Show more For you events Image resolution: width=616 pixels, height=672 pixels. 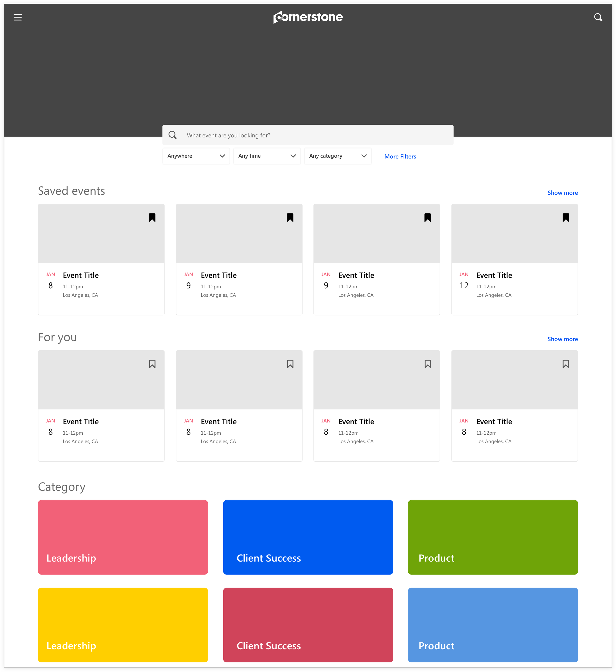pos(562,339)
